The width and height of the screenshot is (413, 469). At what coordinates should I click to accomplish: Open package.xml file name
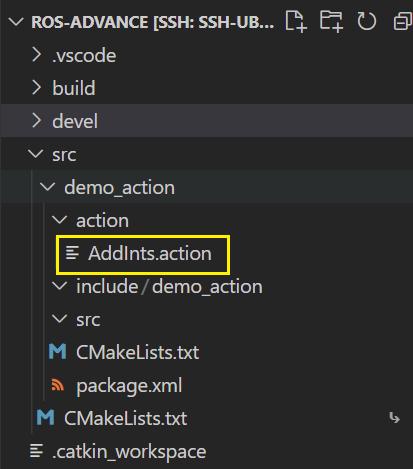(x=129, y=386)
